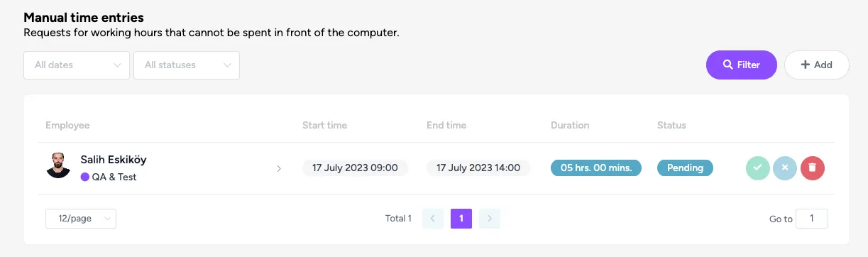
Task: Click the QA & Test purple color dot
Action: (85, 177)
